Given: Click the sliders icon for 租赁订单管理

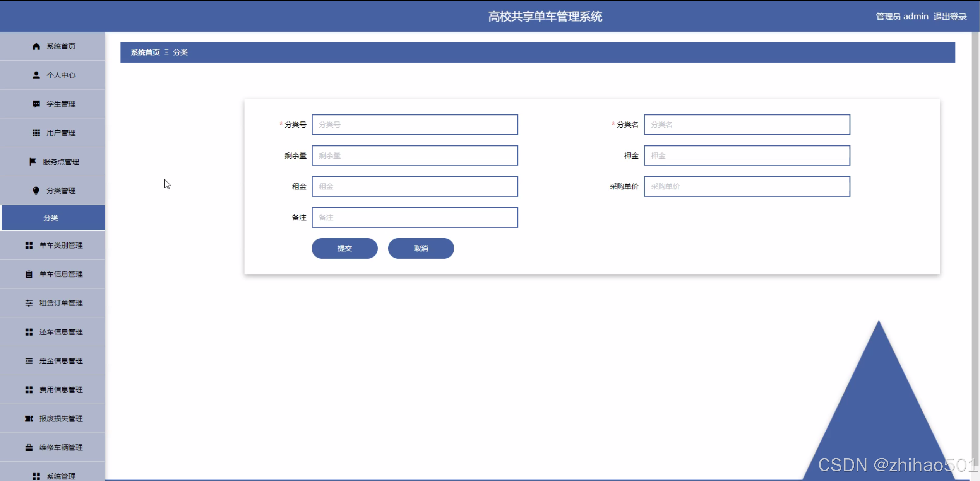Looking at the screenshot, I should pos(29,303).
